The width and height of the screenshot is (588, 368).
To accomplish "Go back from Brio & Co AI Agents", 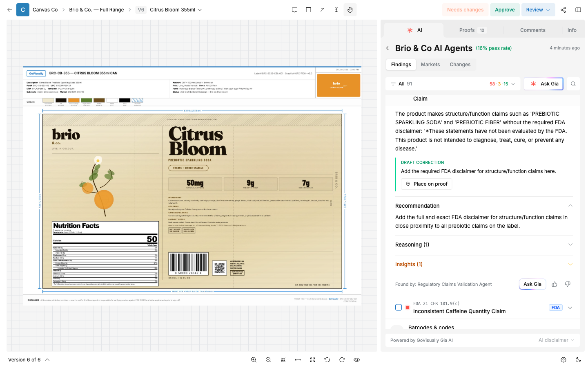I will [x=389, y=48].
